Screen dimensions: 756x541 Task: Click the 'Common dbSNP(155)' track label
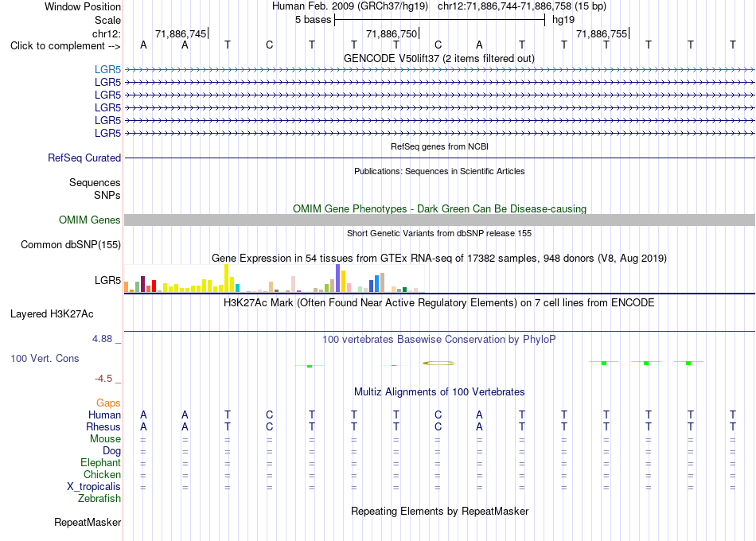[70, 244]
